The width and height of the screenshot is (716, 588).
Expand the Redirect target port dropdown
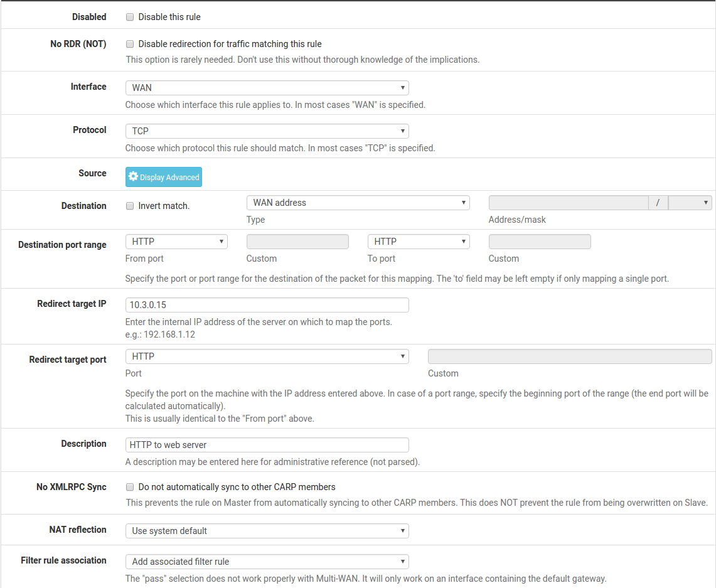pyautogui.click(x=267, y=356)
